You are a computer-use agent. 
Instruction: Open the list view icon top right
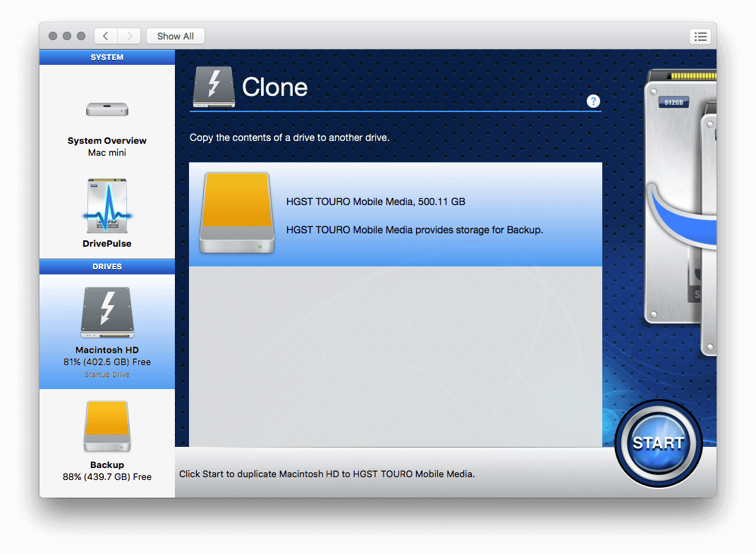tap(700, 36)
